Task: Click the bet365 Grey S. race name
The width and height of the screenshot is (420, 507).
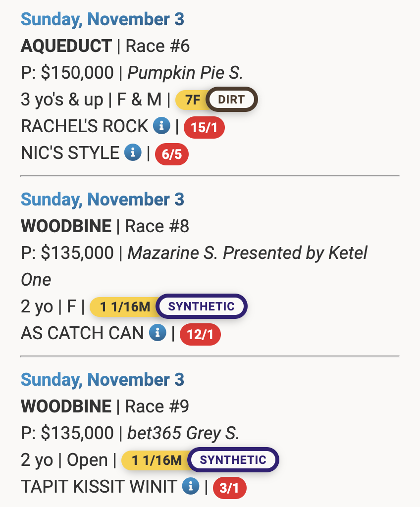Action: click(x=183, y=433)
